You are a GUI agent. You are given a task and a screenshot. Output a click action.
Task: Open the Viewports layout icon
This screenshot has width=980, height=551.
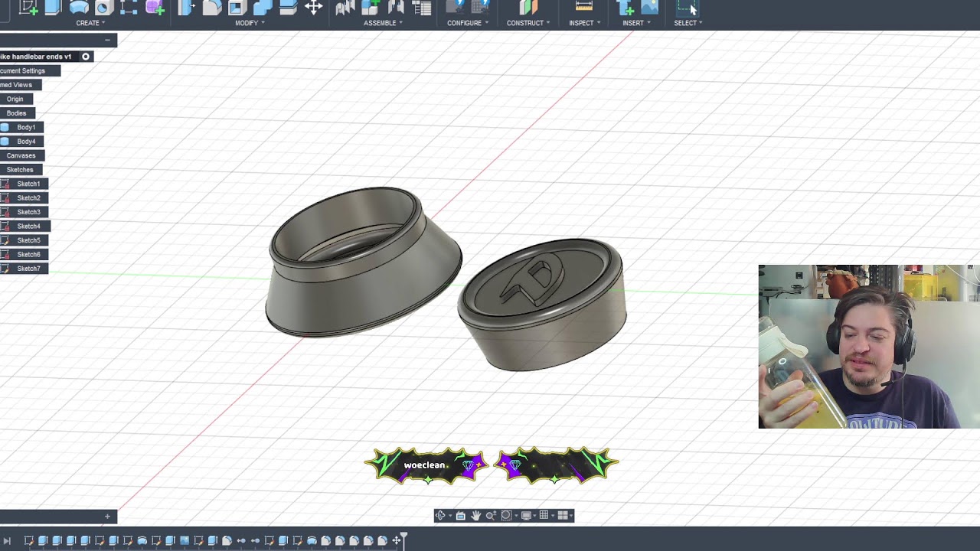pyautogui.click(x=562, y=516)
